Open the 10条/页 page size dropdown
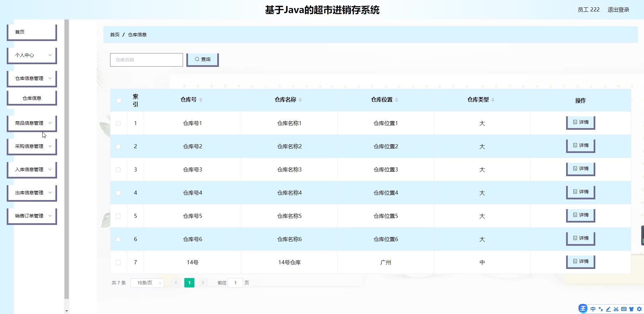 (147, 283)
